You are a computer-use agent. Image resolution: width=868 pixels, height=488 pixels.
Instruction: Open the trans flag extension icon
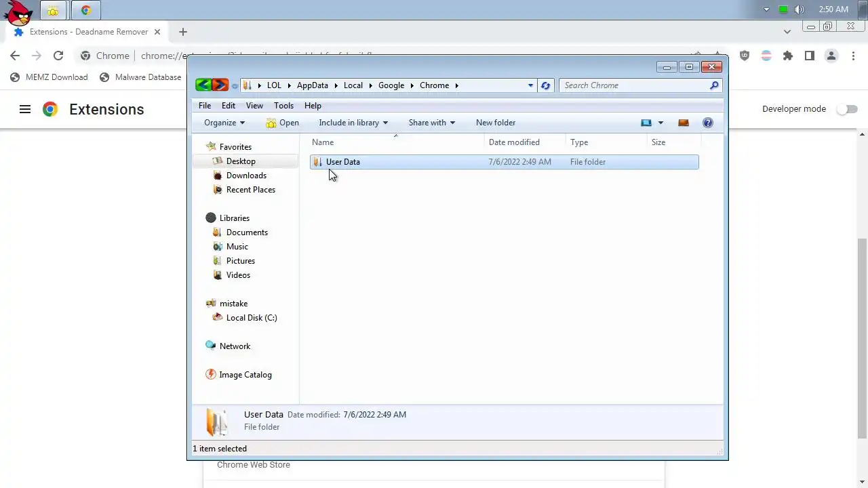[x=766, y=56]
